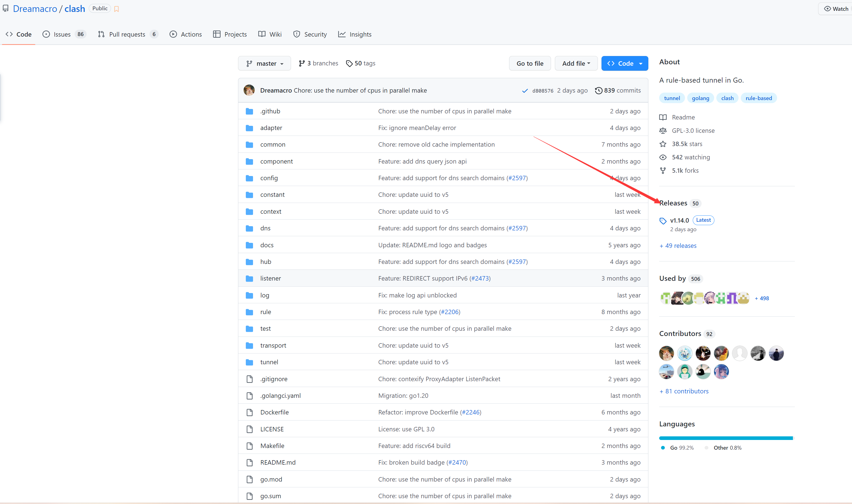This screenshot has height=504, width=852.
Task: Open the Dreamacro owner link
Action: pos(35,9)
